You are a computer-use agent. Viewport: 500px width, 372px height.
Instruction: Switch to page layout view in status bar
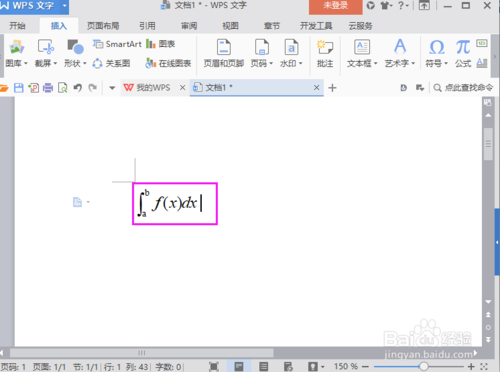click(239, 367)
